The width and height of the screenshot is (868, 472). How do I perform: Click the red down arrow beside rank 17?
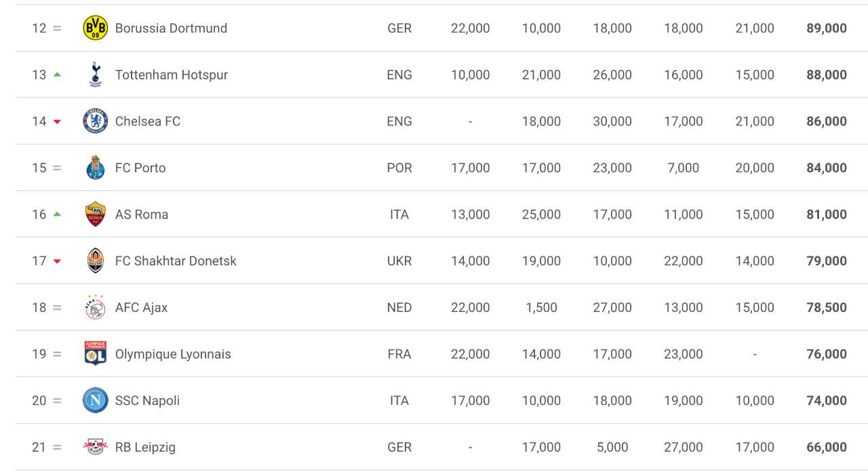click(57, 262)
